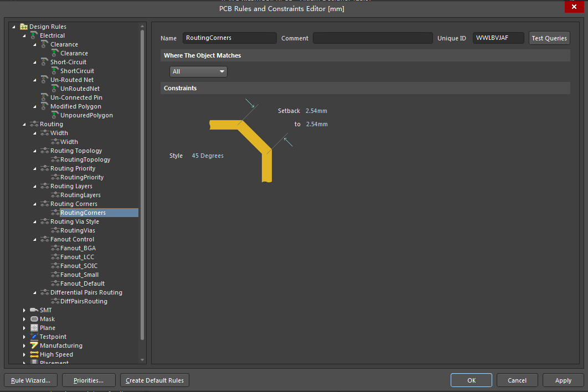Select the Mask category icon
Image resolution: width=588 pixels, height=392 pixels.
coord(33,319)
